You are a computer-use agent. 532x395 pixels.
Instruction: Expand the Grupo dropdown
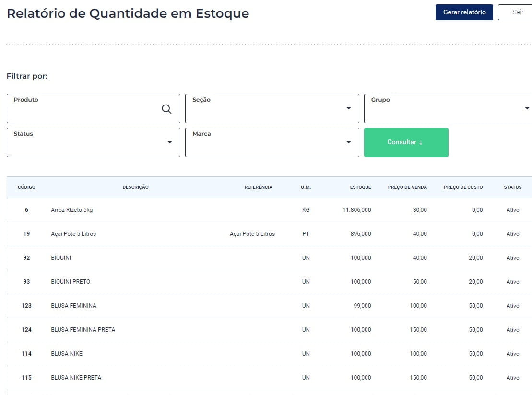click(527, 109)
